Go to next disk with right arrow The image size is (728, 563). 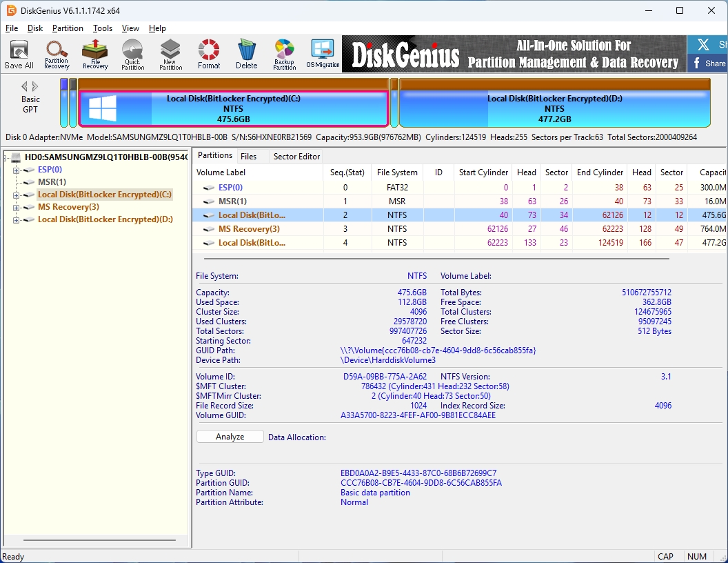pyautogui.click(x=35, y=86)
